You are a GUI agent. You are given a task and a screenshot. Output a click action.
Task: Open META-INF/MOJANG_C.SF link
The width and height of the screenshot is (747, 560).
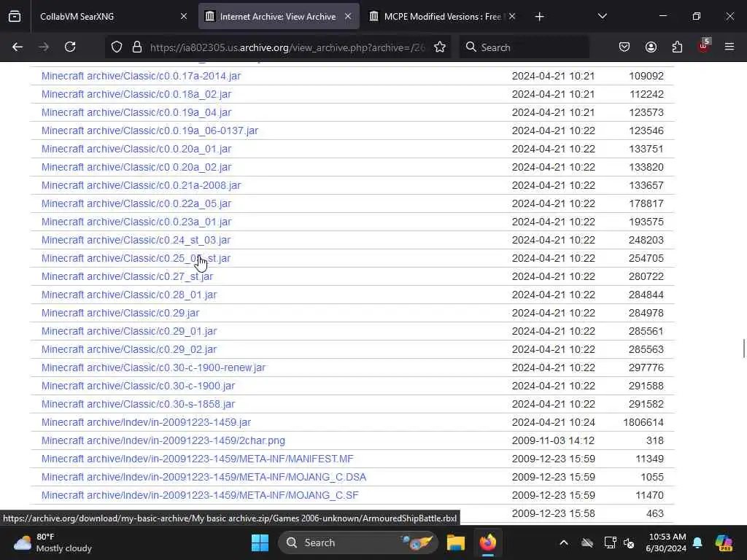(x=200, y=495)
